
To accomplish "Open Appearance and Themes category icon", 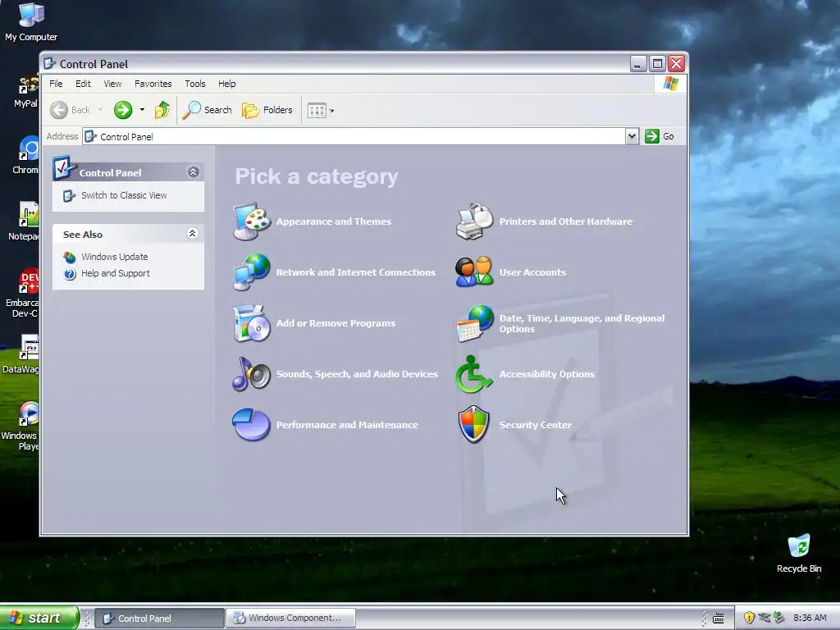I will (x=252, y=221).
